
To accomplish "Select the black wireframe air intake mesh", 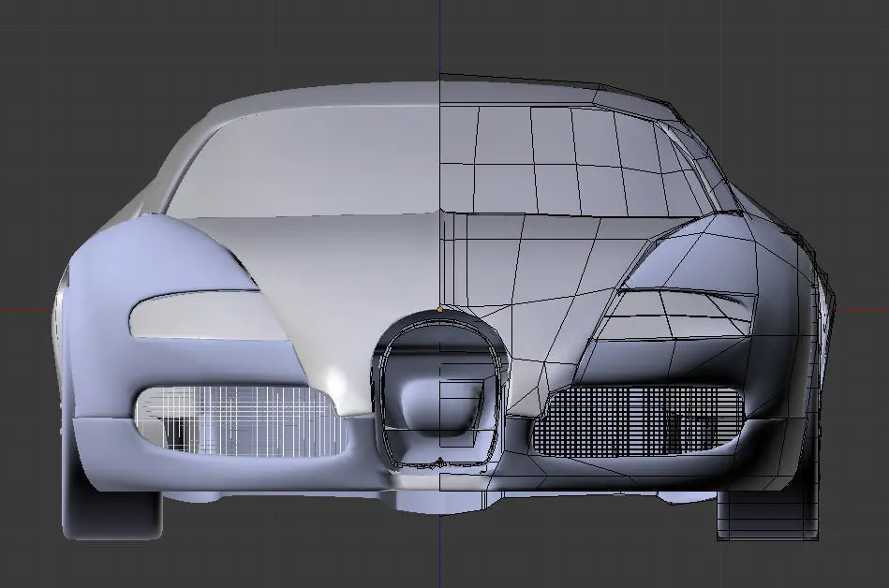I will click(x=638, y=421).
